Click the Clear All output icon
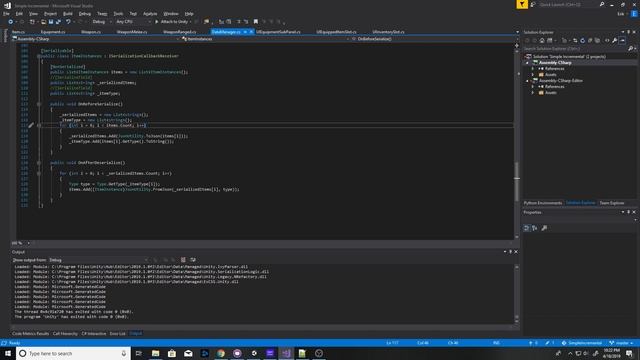Image resolution: width=640 pixels, height=360 pixels. (183, 260)
